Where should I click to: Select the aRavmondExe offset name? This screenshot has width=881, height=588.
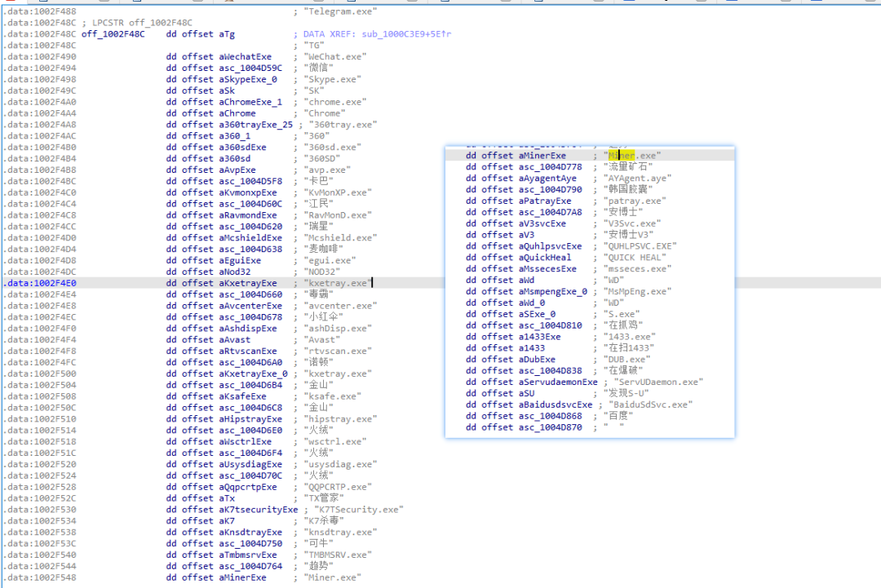click(248, 215)
